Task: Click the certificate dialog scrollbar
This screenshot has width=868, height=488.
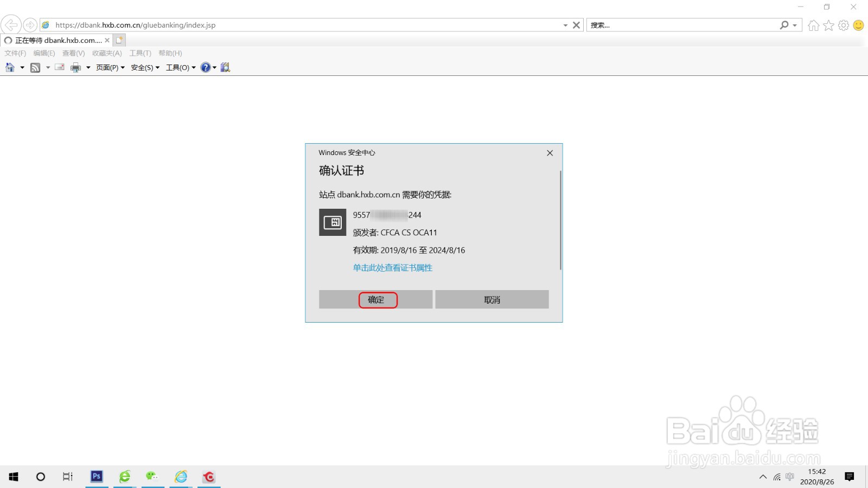Action: (x=560, y=220)
